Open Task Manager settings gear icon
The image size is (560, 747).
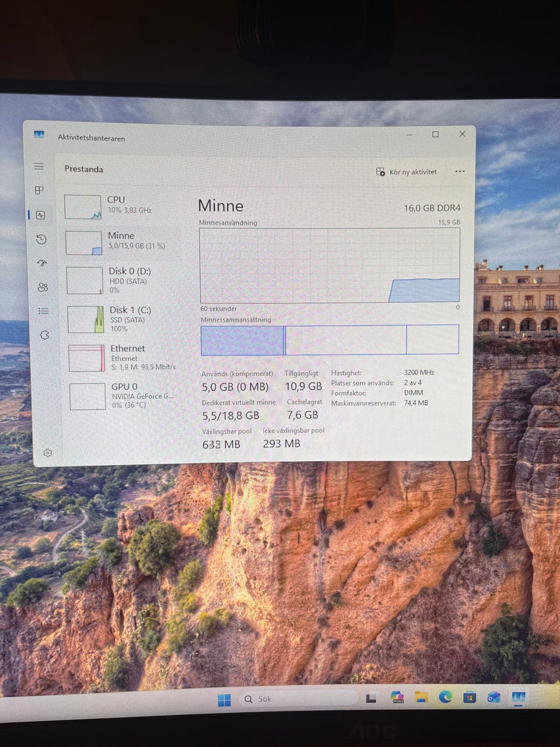tap(48, 453)
